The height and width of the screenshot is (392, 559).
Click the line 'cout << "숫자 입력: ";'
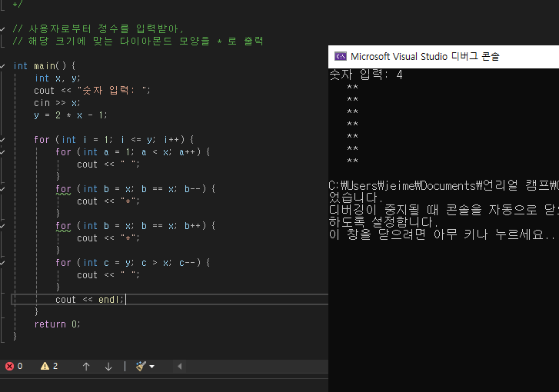pos(92,91)
